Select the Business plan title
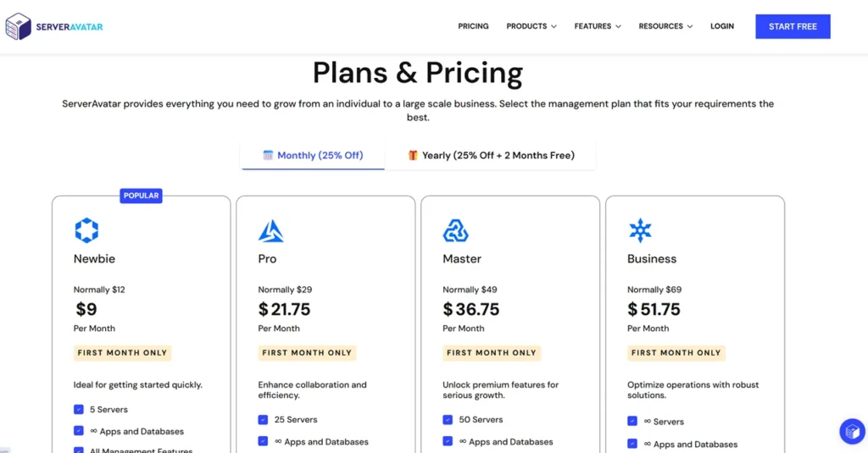This screenshot has height=453, width=868. (x=652, y=259)
